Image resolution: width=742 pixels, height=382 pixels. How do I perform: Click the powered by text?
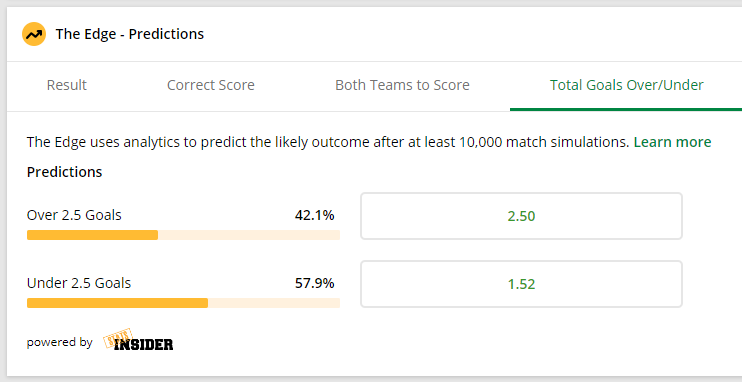[60, 342]
